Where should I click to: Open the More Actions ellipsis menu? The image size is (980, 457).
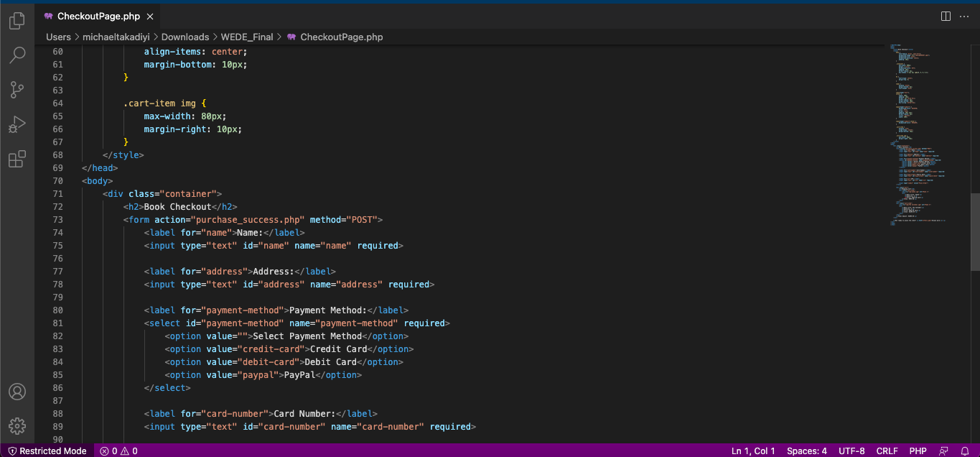point(964,16)
